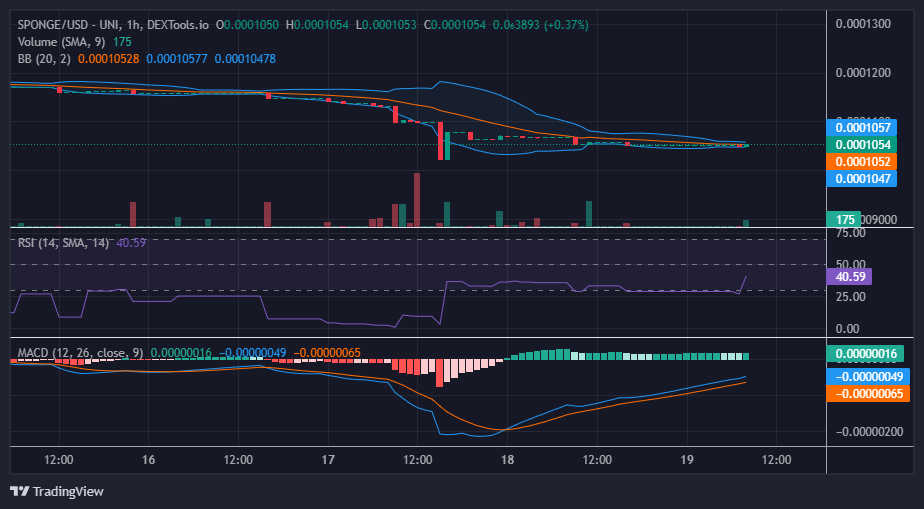Click the green 0.00000016 MACD axis tag
Viewport: 924px width, 509px height.
(865, 353)
